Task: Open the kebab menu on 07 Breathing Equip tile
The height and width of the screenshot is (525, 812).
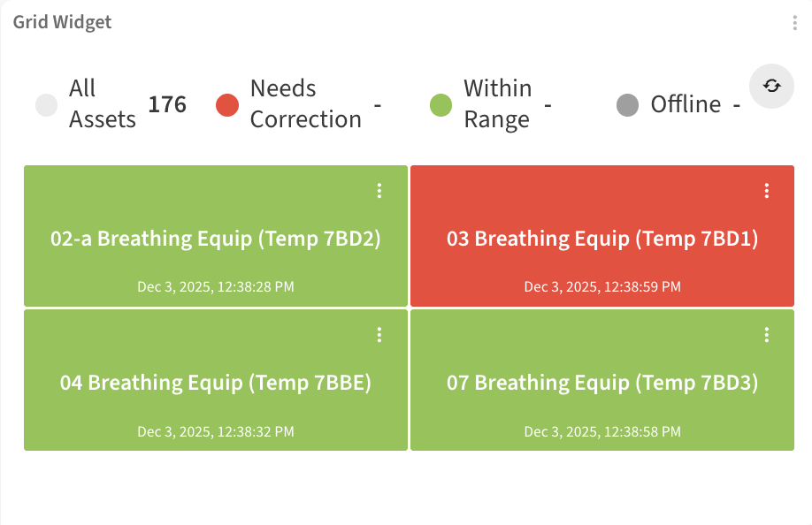Action: 766,335
